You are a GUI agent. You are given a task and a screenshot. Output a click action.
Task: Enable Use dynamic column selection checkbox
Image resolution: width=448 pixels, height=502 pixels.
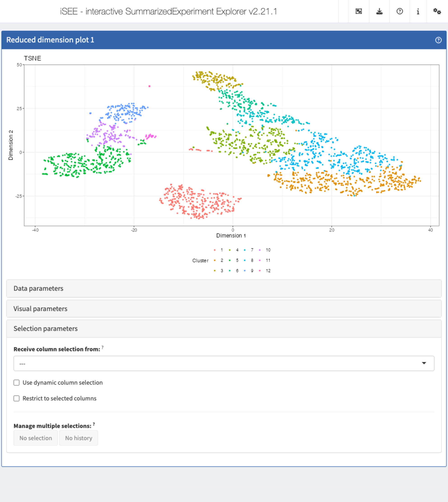pyautogui.click(x=16, y=383)
